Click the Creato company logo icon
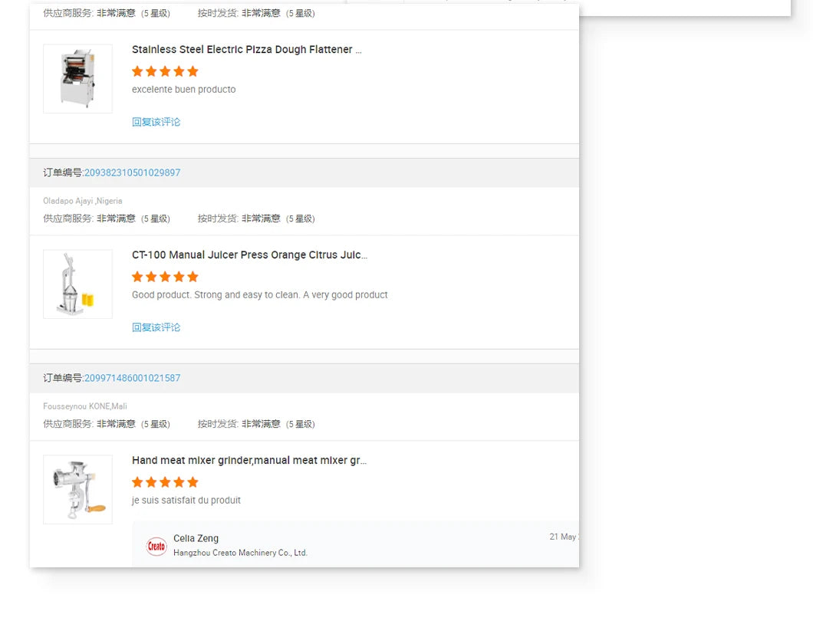The height and width of the screenshot is (644, 813). [156, 546]
